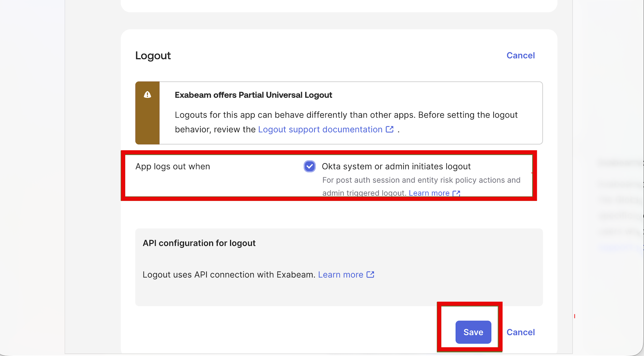This screenshot has height=356, width=644.
Task: Click the App logs out when label
Action: 173,166
